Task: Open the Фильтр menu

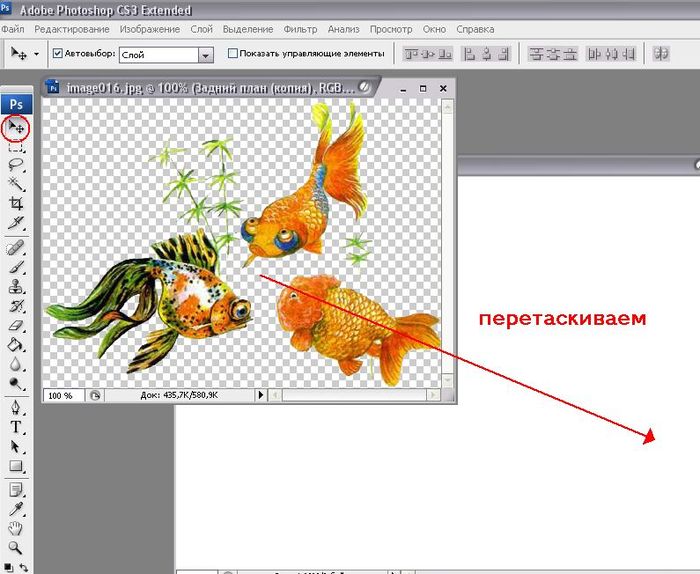Action: click(x=300, y=29)
